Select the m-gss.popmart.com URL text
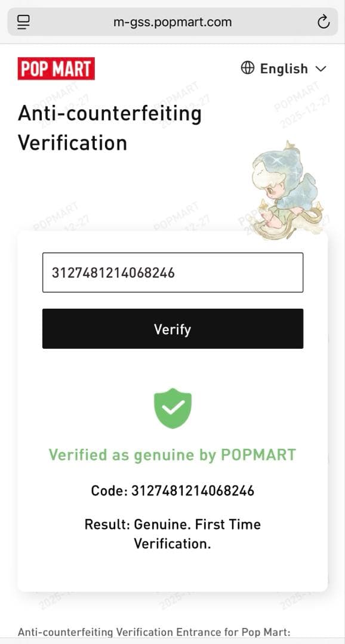345x644 pixels. coord(172,22)
